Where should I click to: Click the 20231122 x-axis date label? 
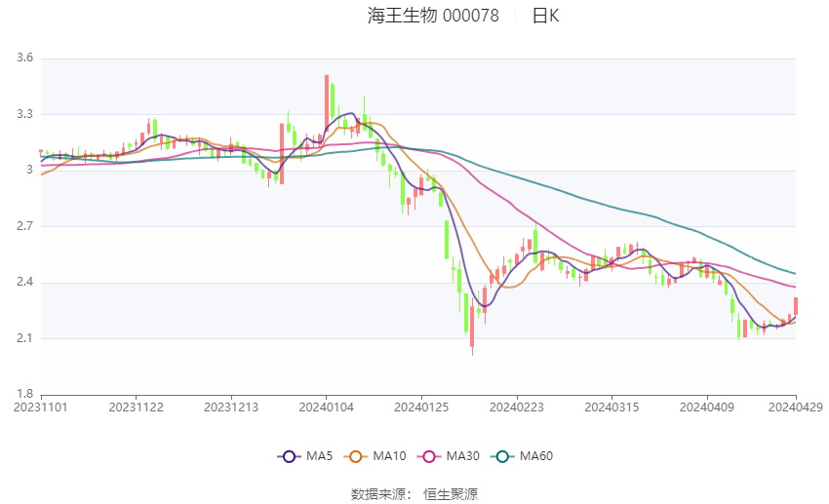point(136,407)
